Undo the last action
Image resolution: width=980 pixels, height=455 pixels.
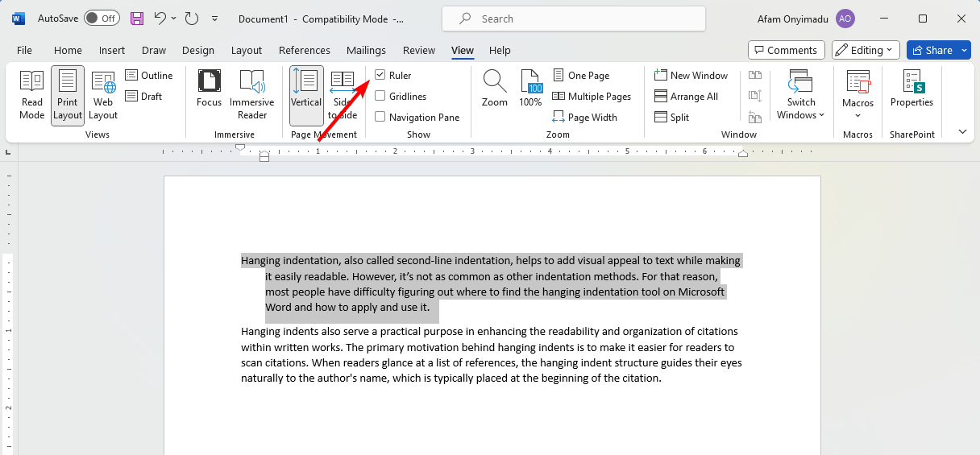click(x=160, y=18)
